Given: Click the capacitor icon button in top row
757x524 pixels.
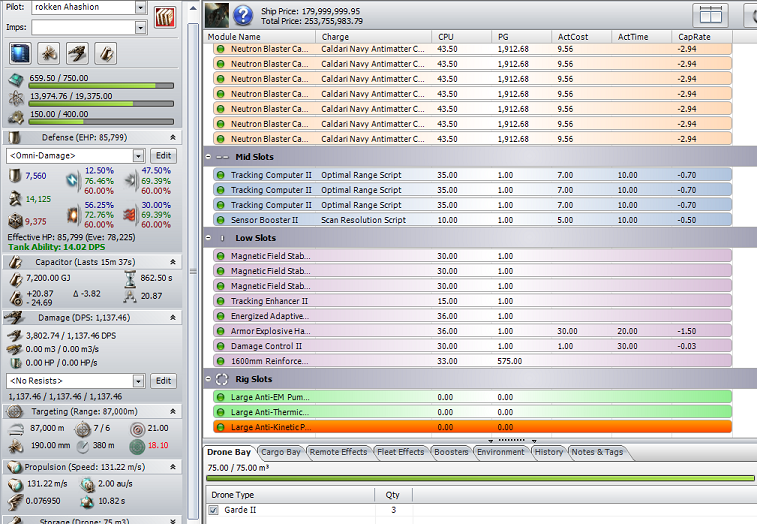Looking at the screenshot, I should tap(106, 53).
